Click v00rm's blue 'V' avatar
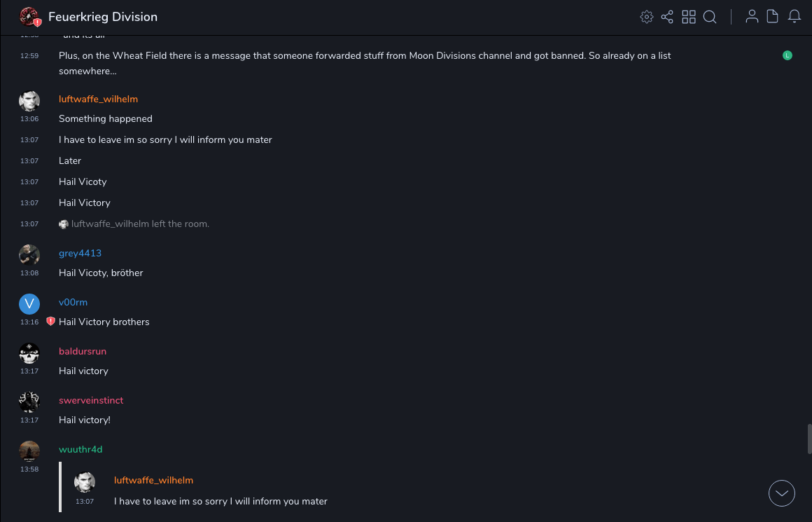This screenshot has height=522, width=812. (x=29, y=303)
